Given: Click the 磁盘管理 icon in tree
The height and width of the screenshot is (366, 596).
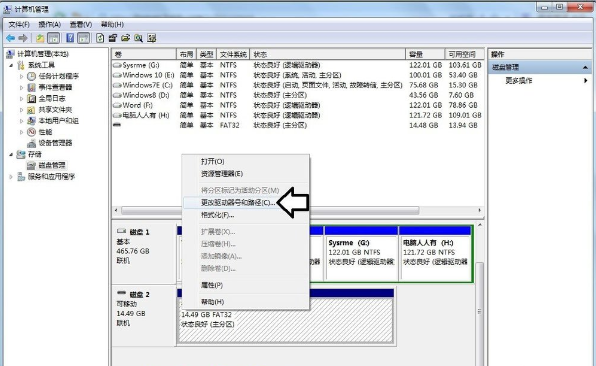Looking at the screenshot, I should coord(32,165).
